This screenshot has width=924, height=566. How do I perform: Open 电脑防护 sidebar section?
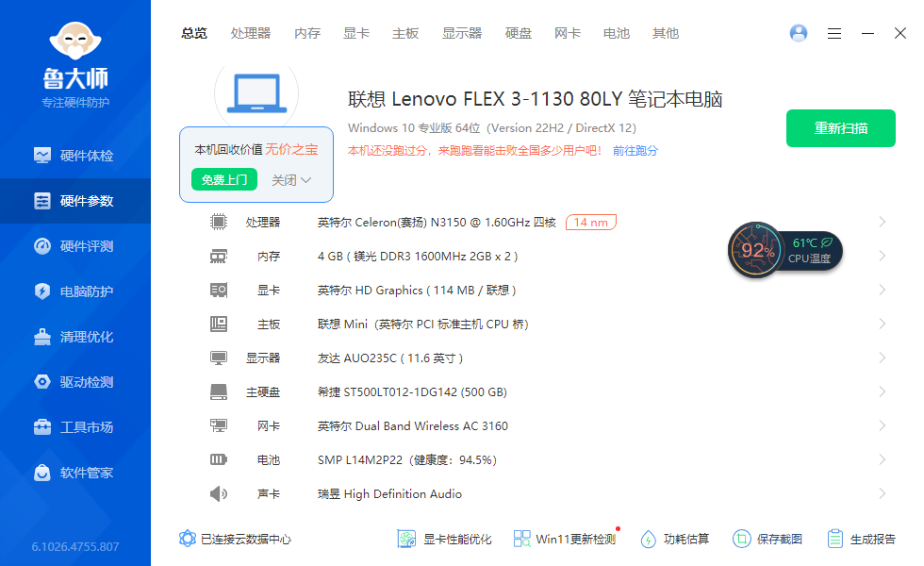pyautogui.click(x=74, y=291)
